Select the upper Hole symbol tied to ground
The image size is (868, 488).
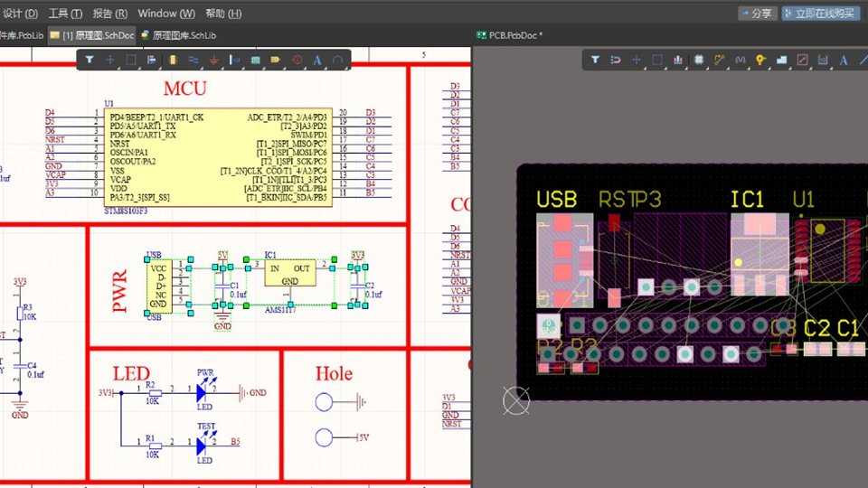pyautogui.click(x=324, y=402)
